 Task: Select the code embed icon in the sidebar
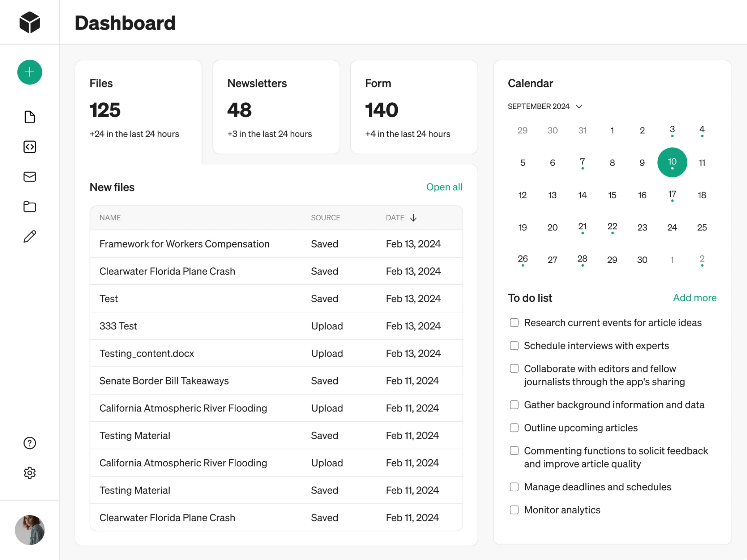point(29,147)
